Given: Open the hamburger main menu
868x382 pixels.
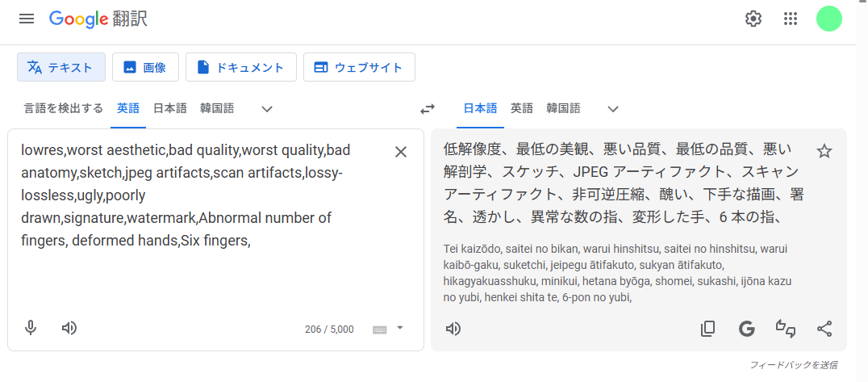Looking at the screenshot, I should point(27,19).
